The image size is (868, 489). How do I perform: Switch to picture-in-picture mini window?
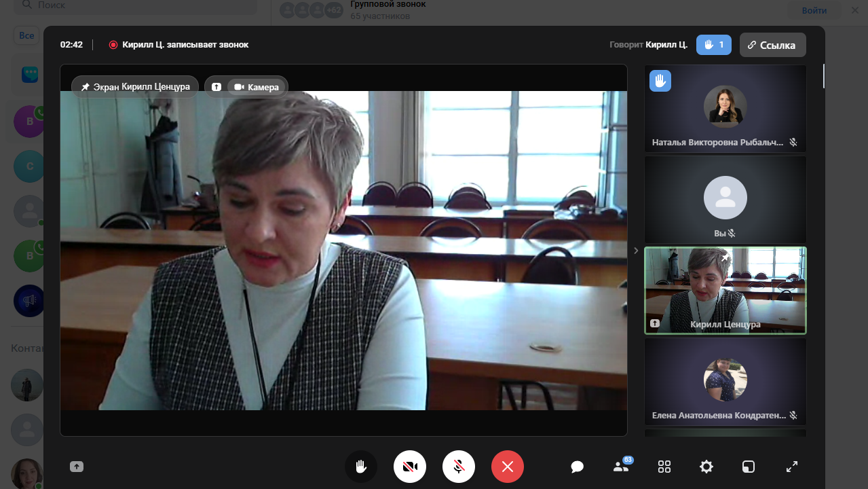tap(748, 467)
